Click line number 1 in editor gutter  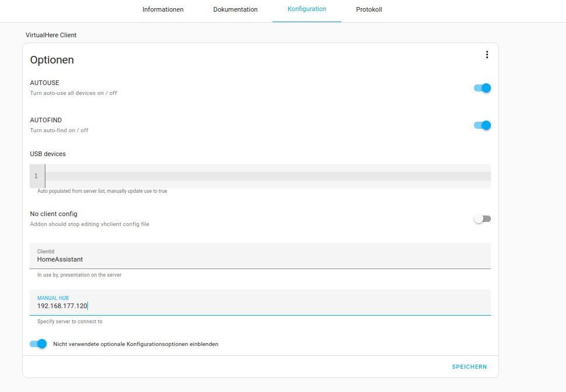tap(36, 176)
